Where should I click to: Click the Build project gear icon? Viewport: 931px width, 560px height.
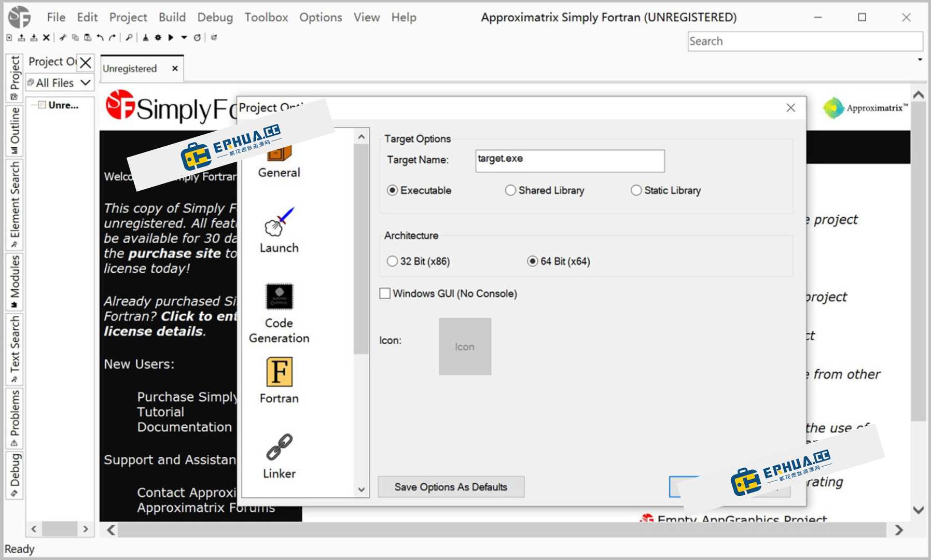[158, 37]
